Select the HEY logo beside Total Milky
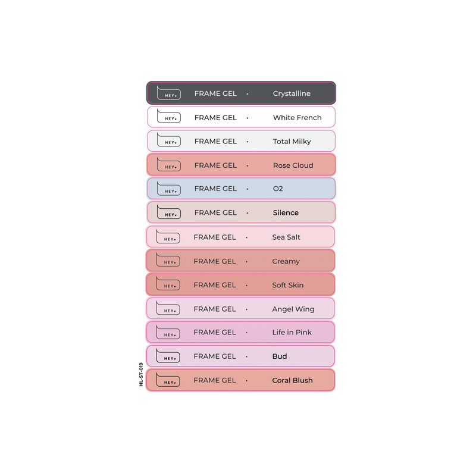Image resolution: width=476 pixels, height=476 pixels. [x=168, y=141]
